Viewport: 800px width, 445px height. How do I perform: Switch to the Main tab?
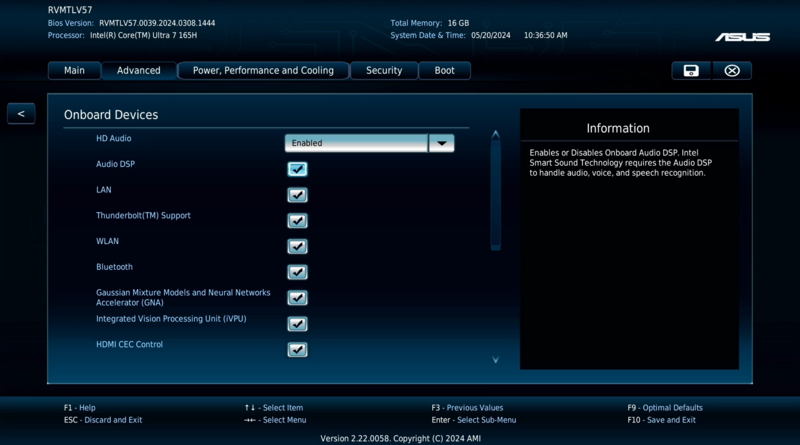click(x=74, y=70)
